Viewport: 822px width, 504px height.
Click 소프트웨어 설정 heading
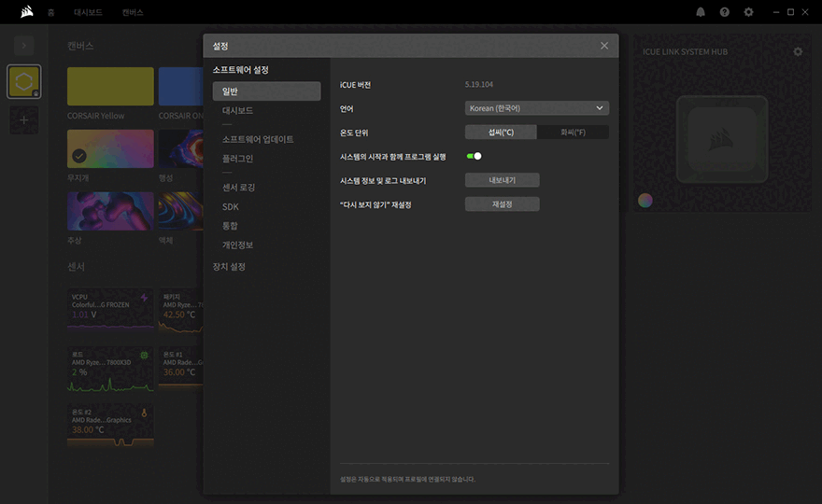click(241, 70)
